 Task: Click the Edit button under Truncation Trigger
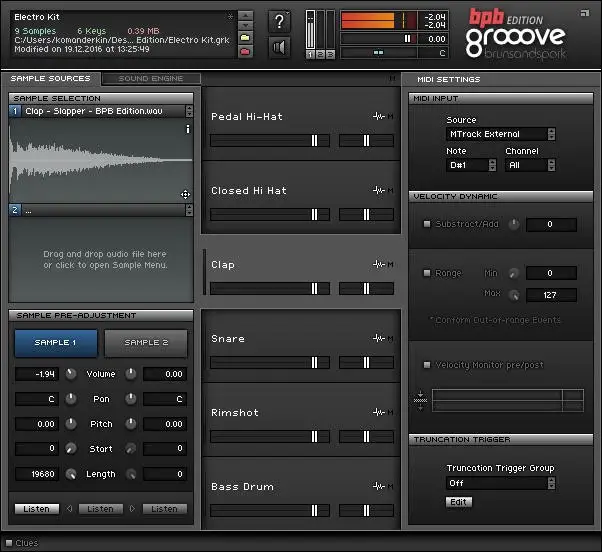tap(458, 501)
